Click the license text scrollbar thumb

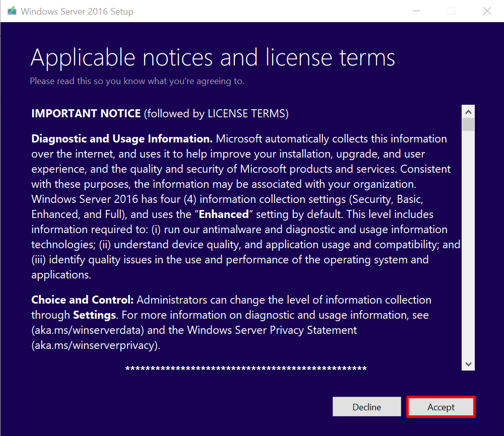pos(468,124)
